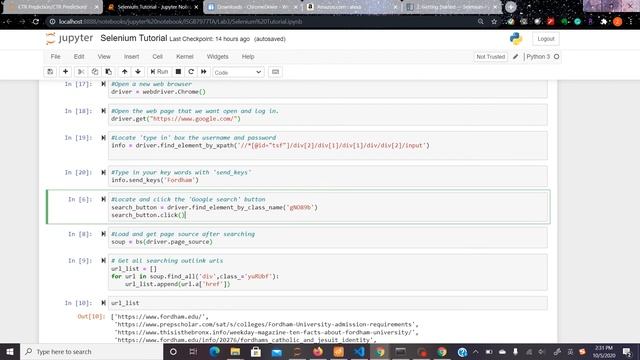Open the Kernel menu

[184, 57]
